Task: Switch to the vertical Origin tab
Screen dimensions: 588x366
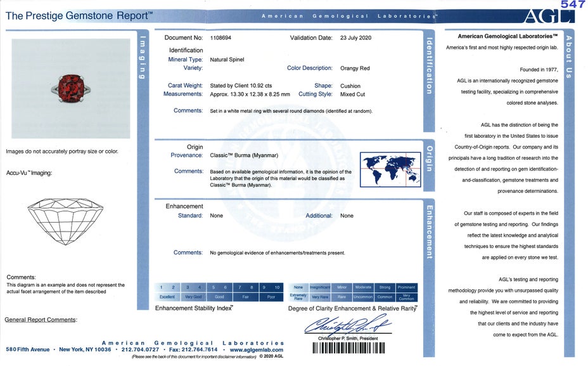Action: tap(429, 158)
